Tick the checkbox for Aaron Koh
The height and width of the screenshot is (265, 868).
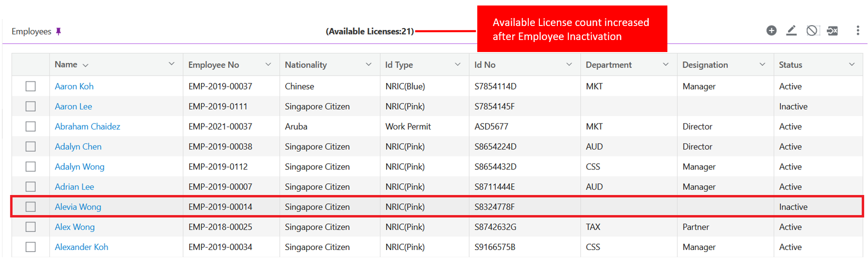coord(31,86)
